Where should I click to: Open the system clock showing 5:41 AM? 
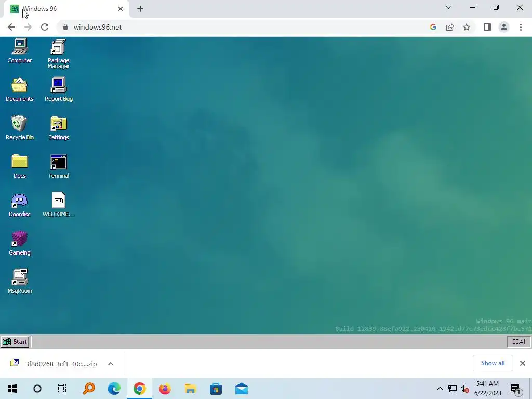[x=487, y=389]
